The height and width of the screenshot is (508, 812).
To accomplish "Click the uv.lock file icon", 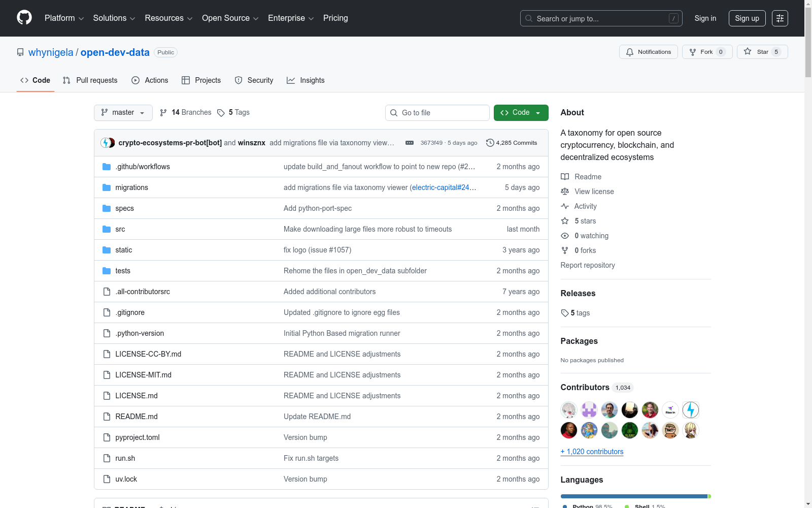I will 107,479.
